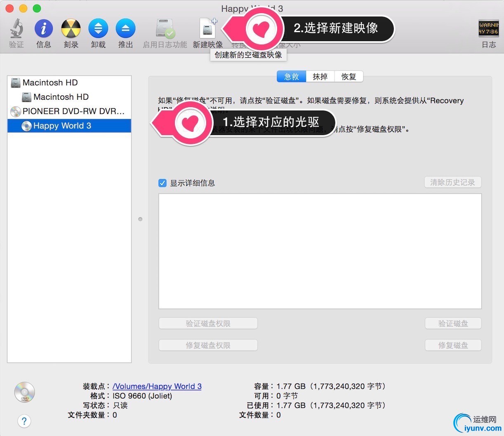Select the 急救 tab
This screenshot has height=436, width=504.
pyautogui.click(x=292, y=77)
